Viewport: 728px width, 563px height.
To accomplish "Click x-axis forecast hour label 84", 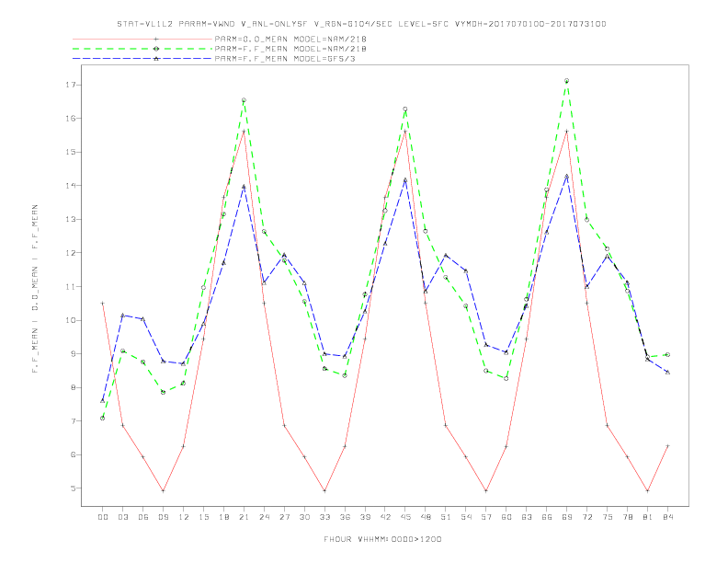I will click(667, 517).
